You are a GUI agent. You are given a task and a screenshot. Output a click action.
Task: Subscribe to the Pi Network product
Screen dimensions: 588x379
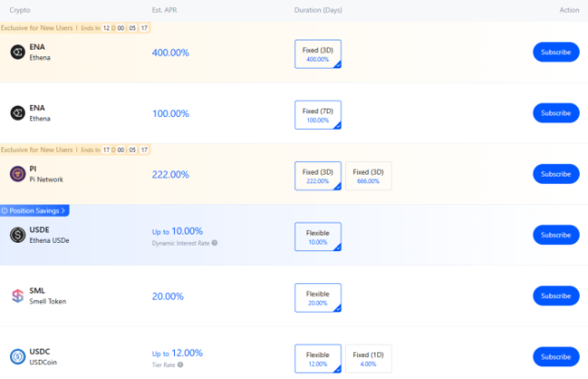[556, 174]
